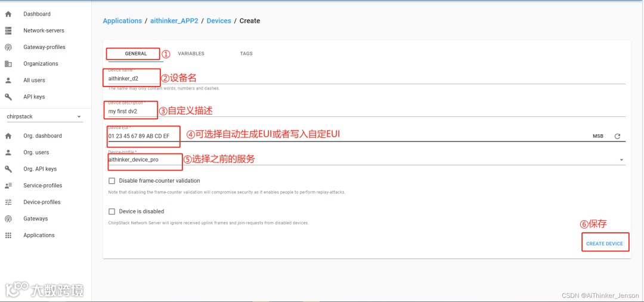Follow the Devices breadcrumb link
644x302 pixels.
click(x=219, y=21)
